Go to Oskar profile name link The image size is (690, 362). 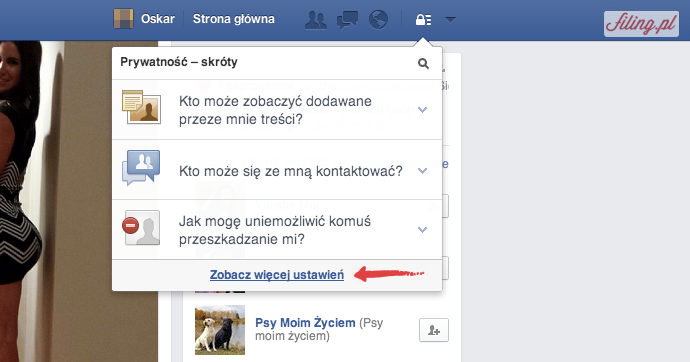pyautogui.click(x=158, y=19)
